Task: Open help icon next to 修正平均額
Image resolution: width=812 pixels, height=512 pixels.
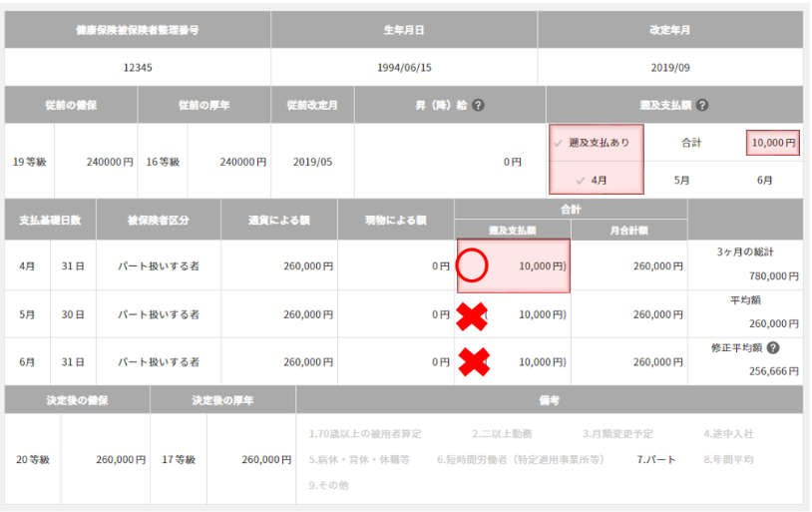Action: pos(773,348)
